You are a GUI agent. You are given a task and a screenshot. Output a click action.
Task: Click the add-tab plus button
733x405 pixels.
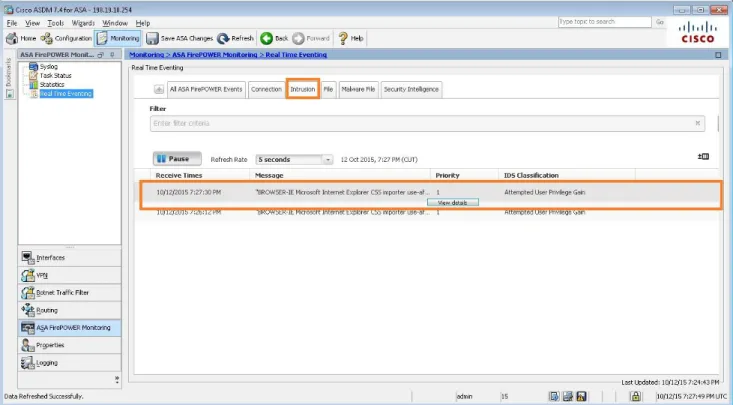159,89
